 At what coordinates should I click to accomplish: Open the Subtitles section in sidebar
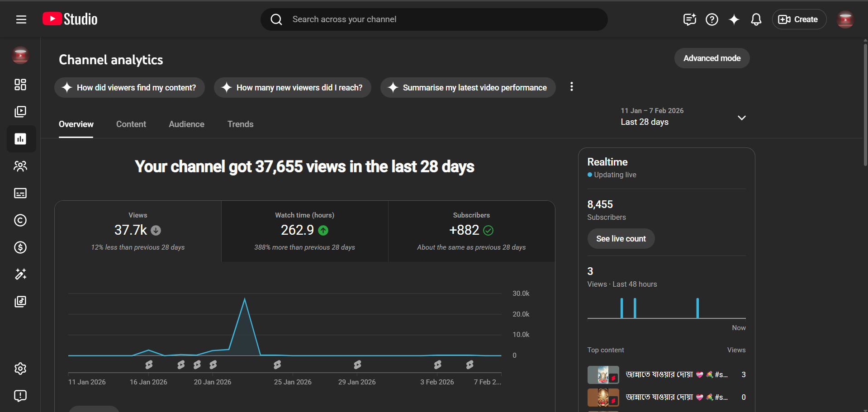click(20, 193)
